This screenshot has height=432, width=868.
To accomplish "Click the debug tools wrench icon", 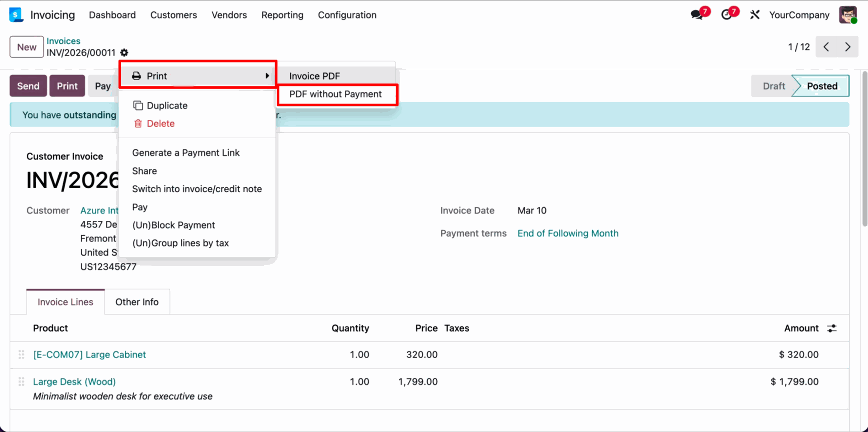I will coord(755,15).
